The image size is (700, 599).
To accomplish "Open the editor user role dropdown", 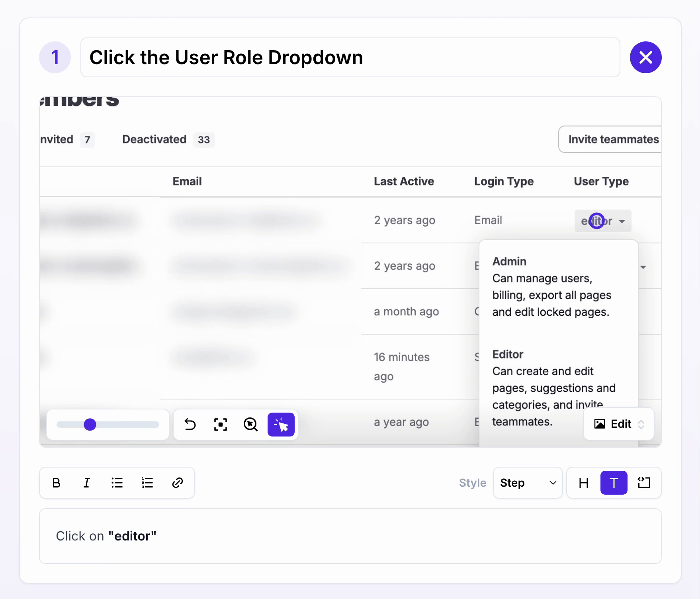I will point(602,221).
